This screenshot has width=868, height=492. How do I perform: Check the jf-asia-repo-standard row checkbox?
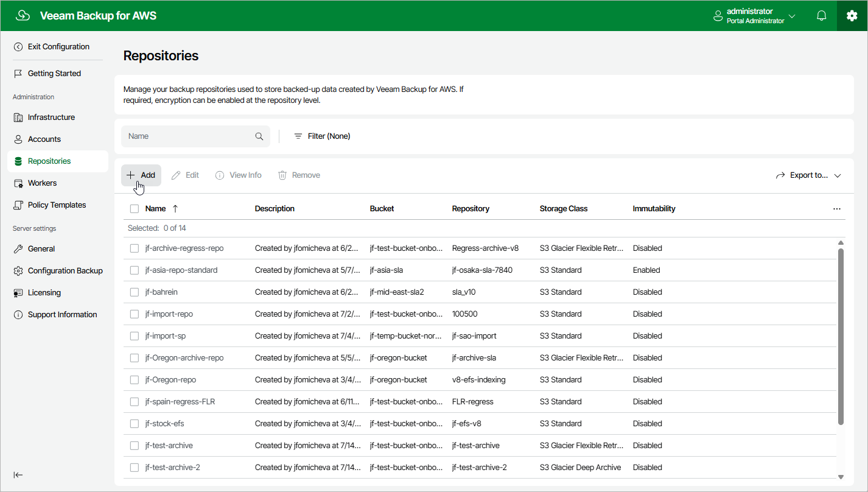click(135, 270)
